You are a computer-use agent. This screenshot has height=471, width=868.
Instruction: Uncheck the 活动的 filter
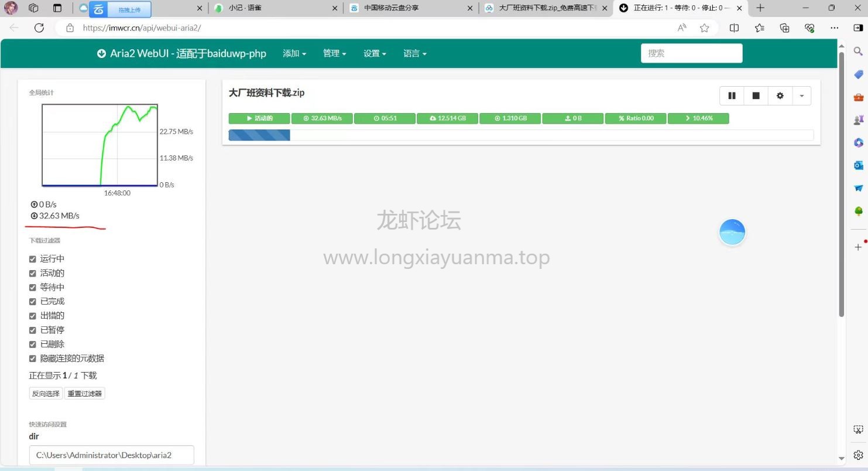[33, 273]
